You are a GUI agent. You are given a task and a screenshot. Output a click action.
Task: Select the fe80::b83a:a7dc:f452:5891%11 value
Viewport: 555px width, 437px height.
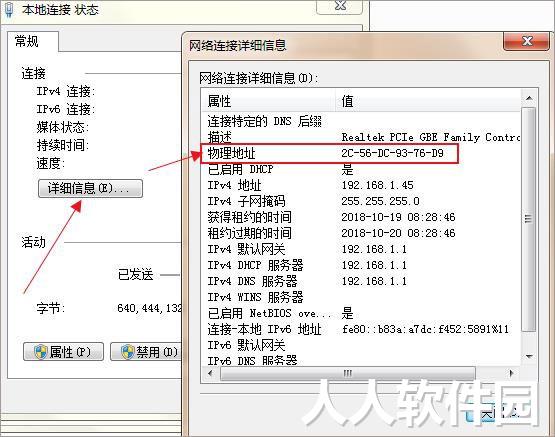(x=425, y=329)
